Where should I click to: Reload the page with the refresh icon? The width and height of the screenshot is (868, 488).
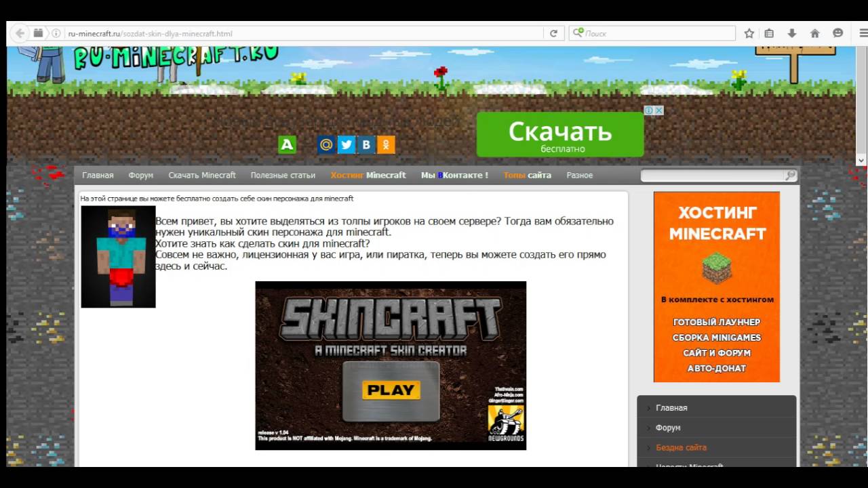(553, 33)
